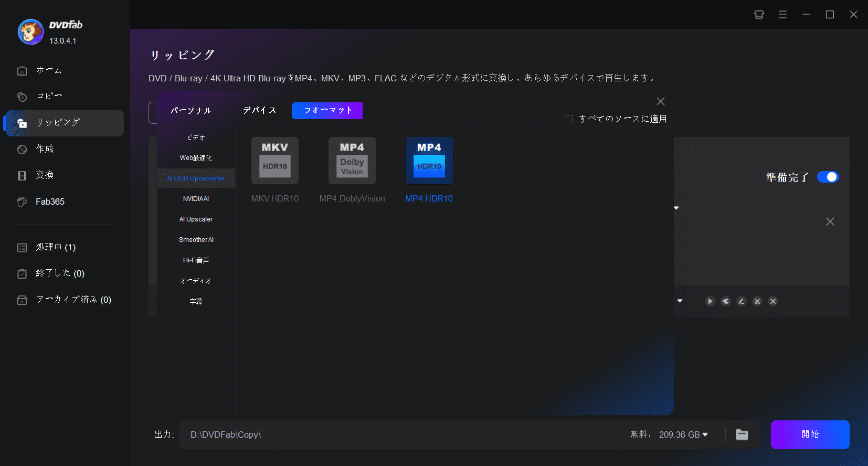Click the MP4.HDR10 label

(429, 199)
